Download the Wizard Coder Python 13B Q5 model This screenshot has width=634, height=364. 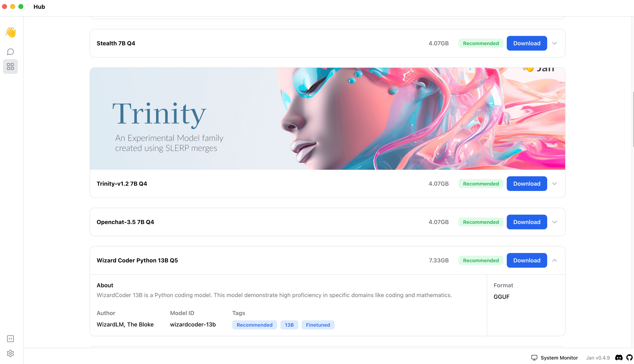[527, 261]
